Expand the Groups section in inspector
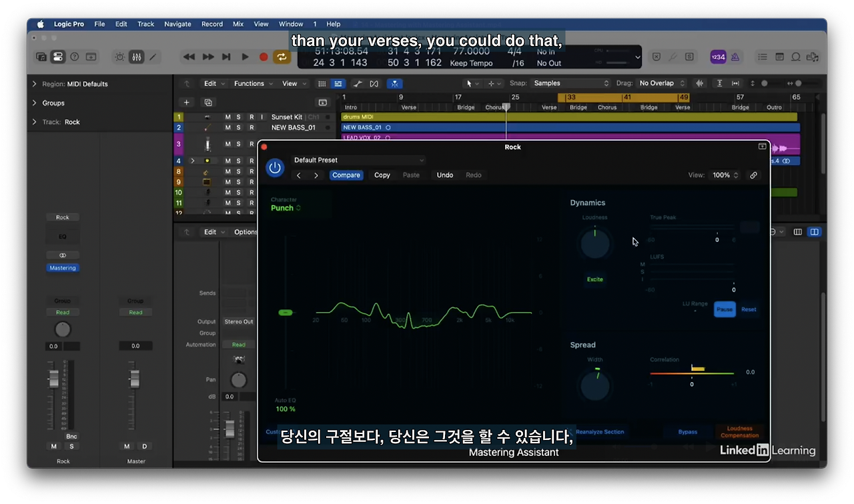Viewport: 854px width, 504px height. click(x=35, y=103)
